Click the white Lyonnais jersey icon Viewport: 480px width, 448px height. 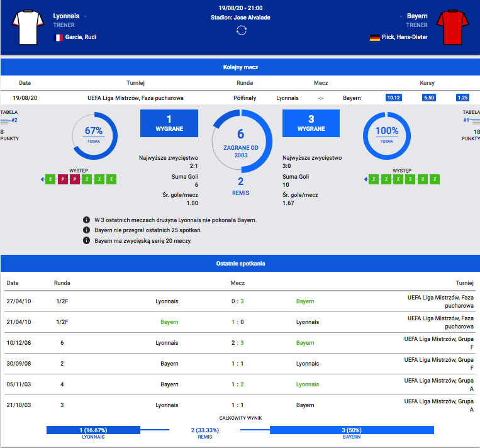coord(28,27)
